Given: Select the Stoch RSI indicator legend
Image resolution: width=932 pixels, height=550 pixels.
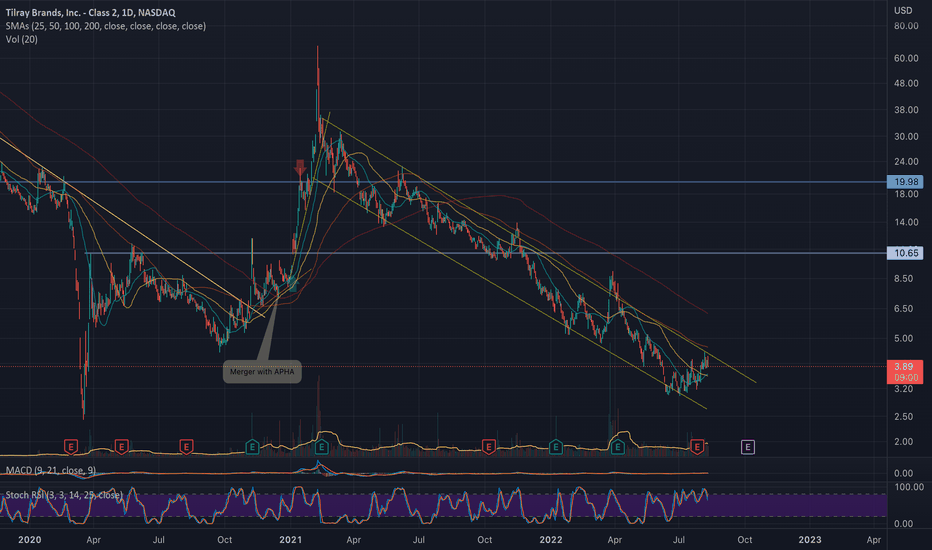Looking at the screenshot, I should [x=64, y=495].
